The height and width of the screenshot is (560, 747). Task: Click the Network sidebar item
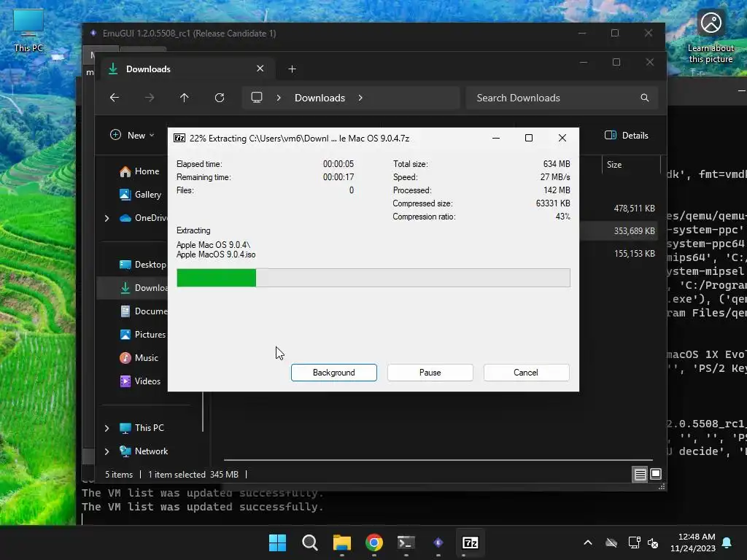pyautogui.click(x=144, y=451)
